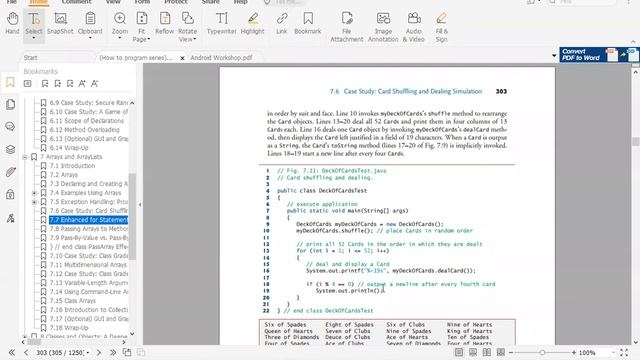
Task: Open Layers panel icon
Action: point(10,149)
